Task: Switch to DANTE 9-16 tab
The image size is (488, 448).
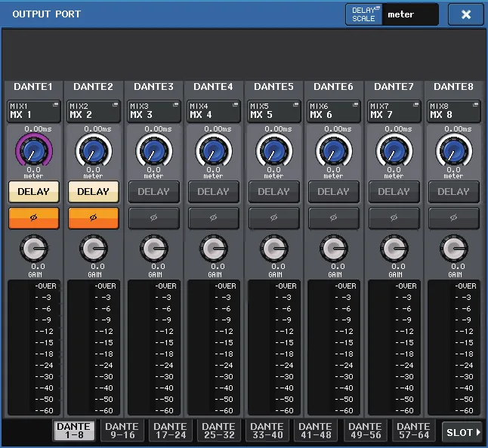Action: click(x=122, y=431)
